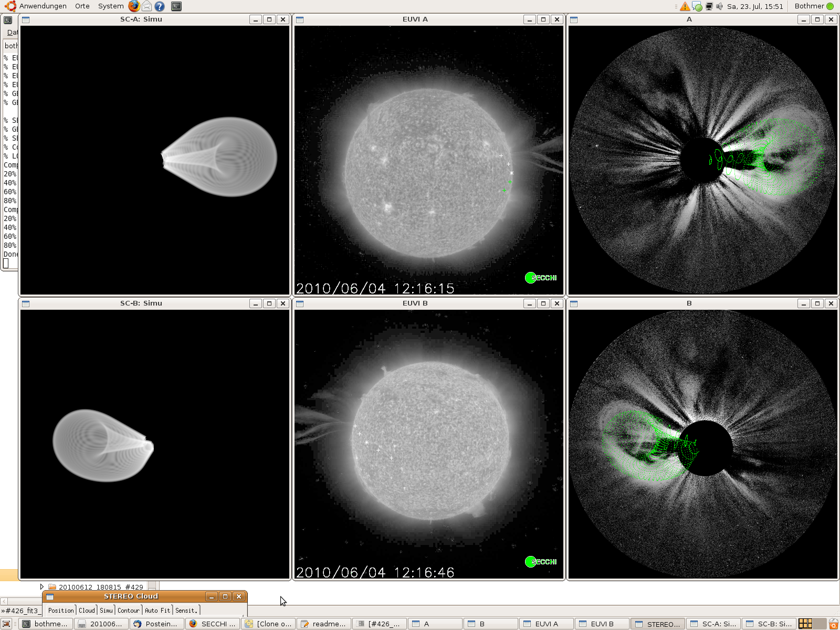Activate the readme... taskbar button
The width and height of the screenshot is (840, 630).
(324, 624)
